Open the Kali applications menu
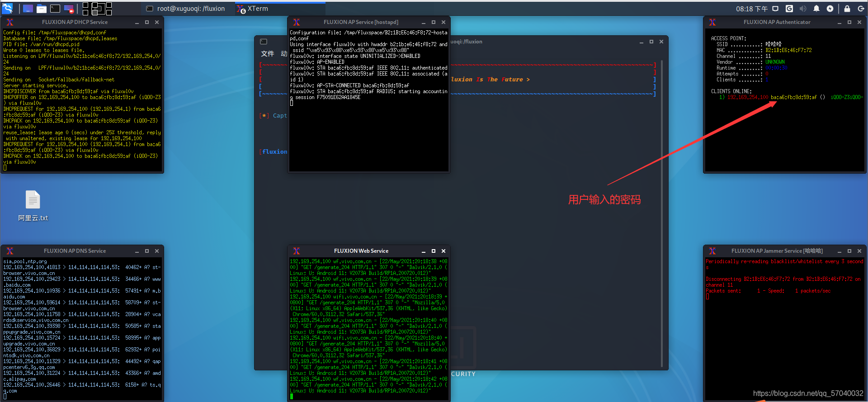This screenshot has height=402, width=868. 7,8
